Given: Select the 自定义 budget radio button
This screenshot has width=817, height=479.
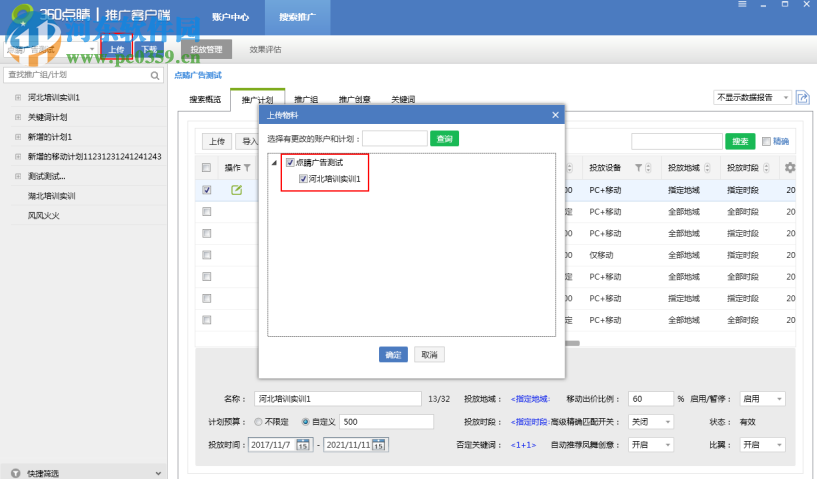Looking at the screenshot, I should pyautogui.click(x=305, y=422).
